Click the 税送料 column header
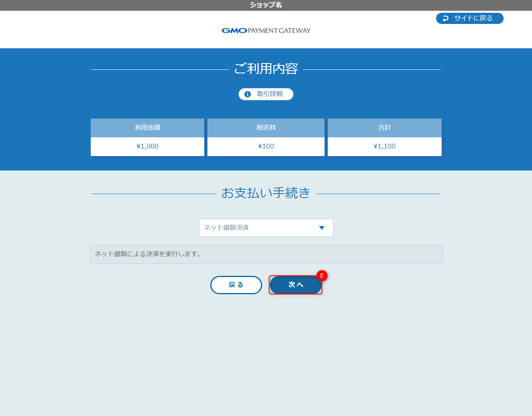Screen dimensions: 532x416 (x=266, y=128)
